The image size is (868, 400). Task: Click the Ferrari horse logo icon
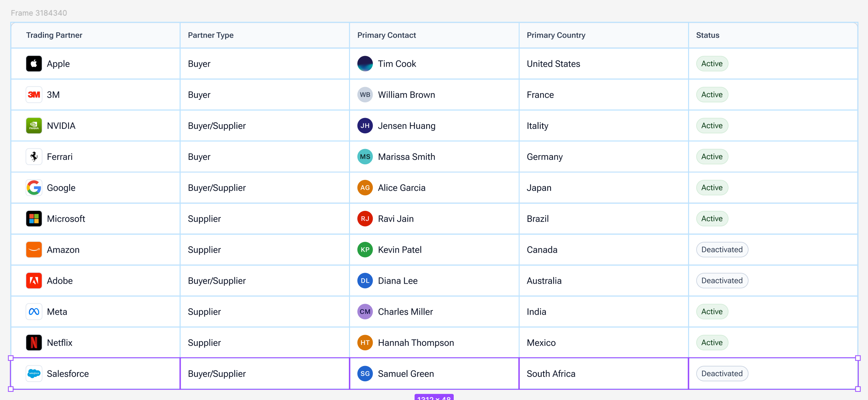coord(34,156)
